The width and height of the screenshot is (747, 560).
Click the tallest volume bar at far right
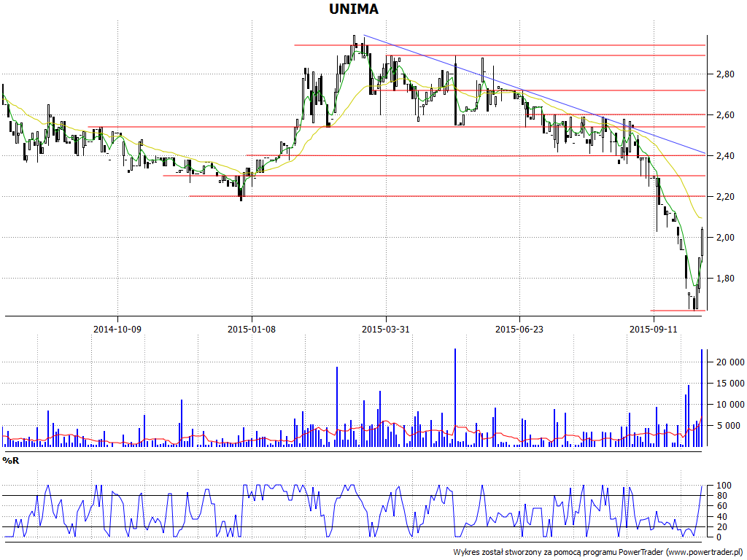(x=701, y=398)
